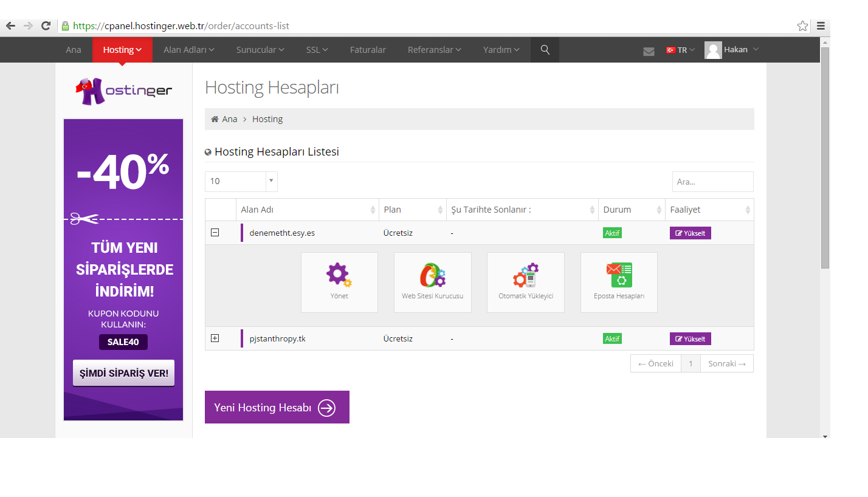Viewport: 868px width, 497px height.
Task: Open the TR language selector
Action: (x=680, y=50)
